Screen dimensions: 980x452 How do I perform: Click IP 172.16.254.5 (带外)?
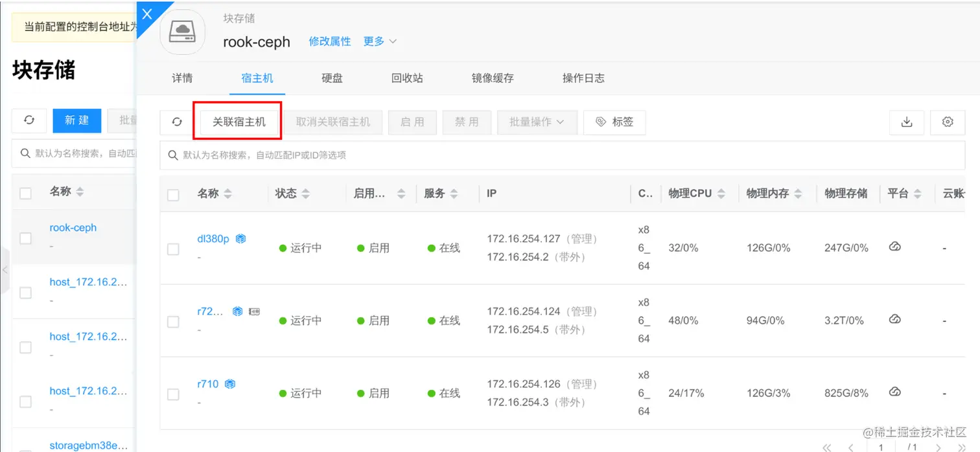coord(537,330)
